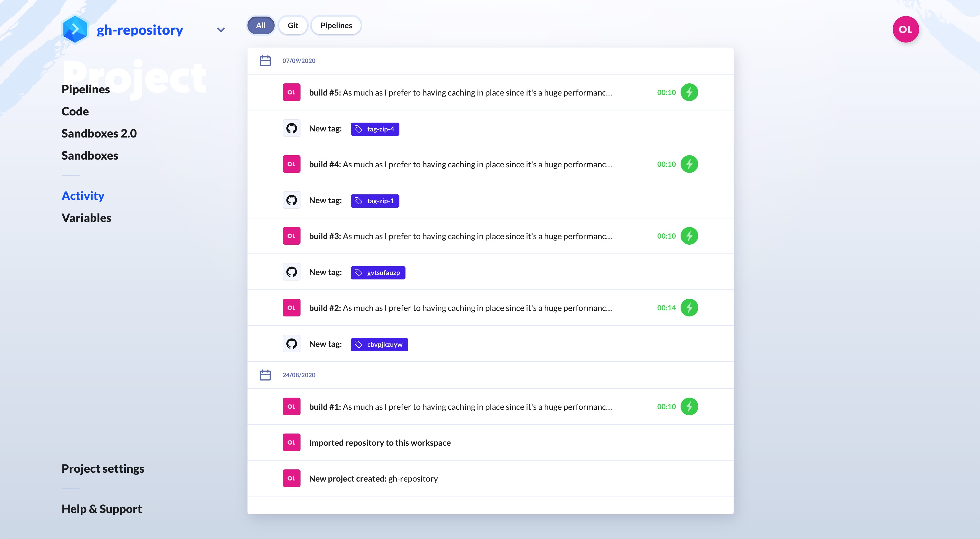Click the New tag: label beside tag-zip-1

[325, 200]
